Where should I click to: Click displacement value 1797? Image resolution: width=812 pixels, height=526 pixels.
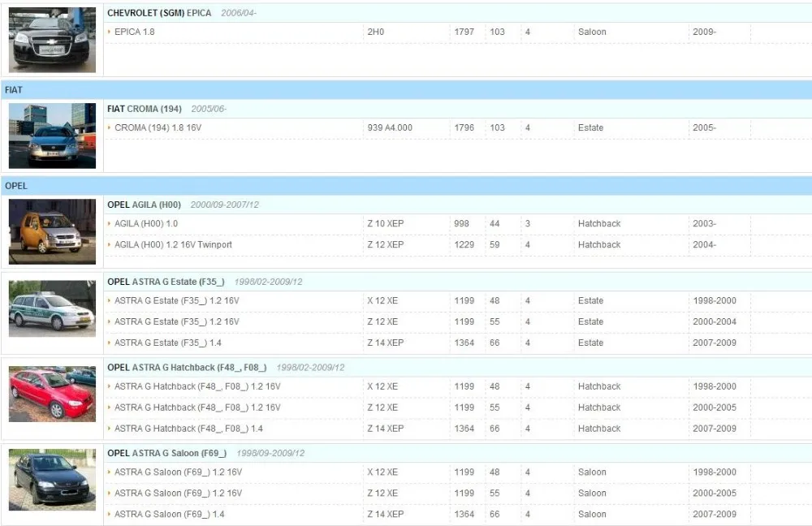464,32
